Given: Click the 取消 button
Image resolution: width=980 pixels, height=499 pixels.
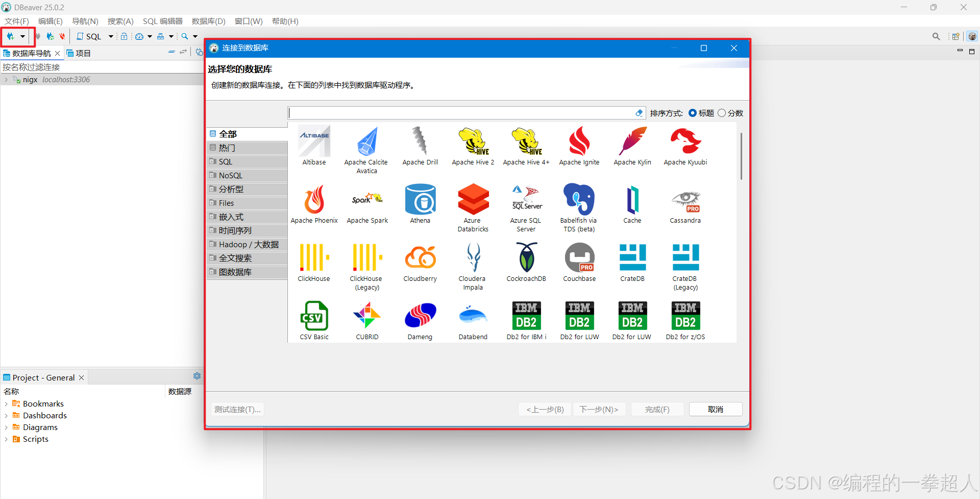Looking at the screenshot, I should [716, 409].
